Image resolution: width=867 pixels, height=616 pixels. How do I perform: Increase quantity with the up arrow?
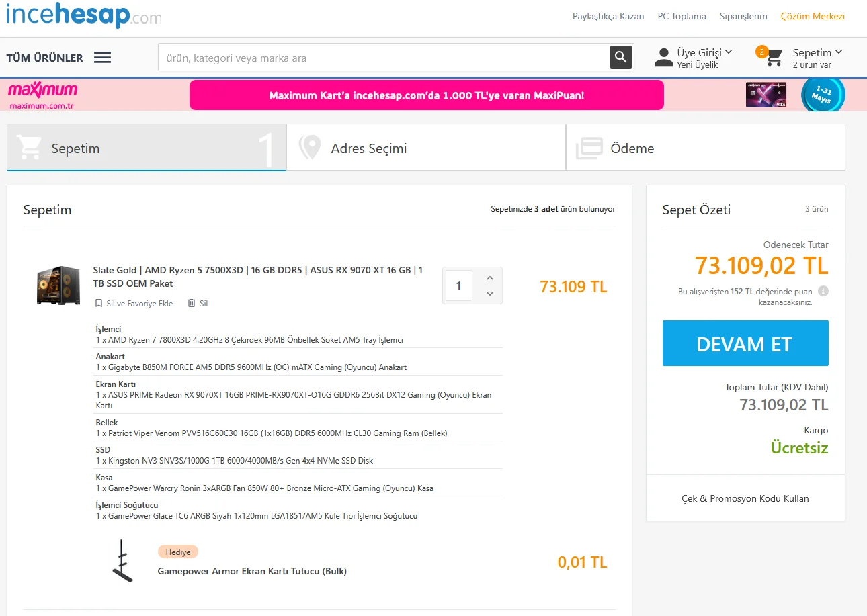489,278
